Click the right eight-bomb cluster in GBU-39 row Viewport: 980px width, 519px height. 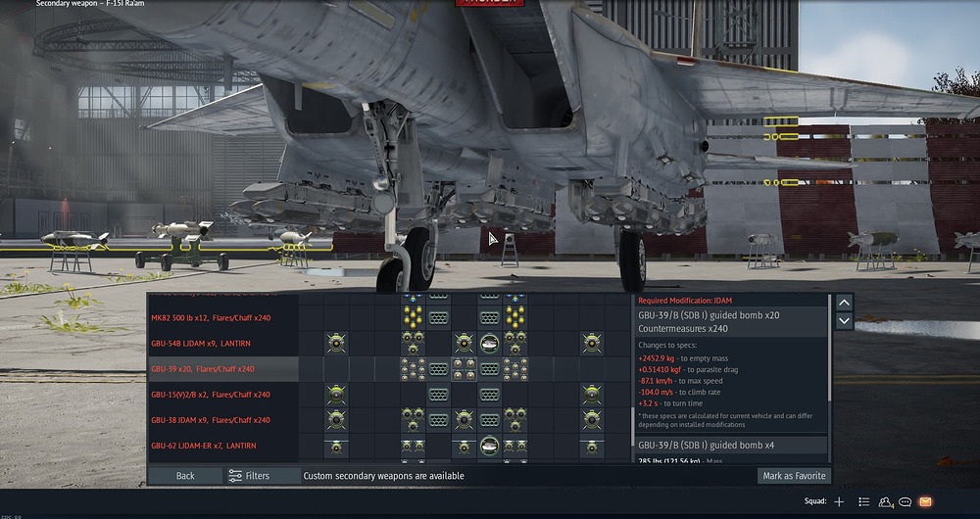tap(515, 369)
